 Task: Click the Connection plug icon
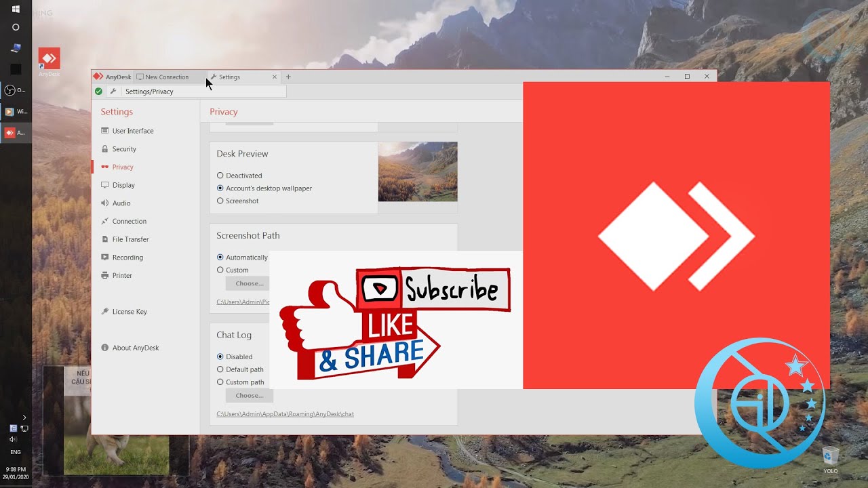pyautogui.click(x=105, y=221)
